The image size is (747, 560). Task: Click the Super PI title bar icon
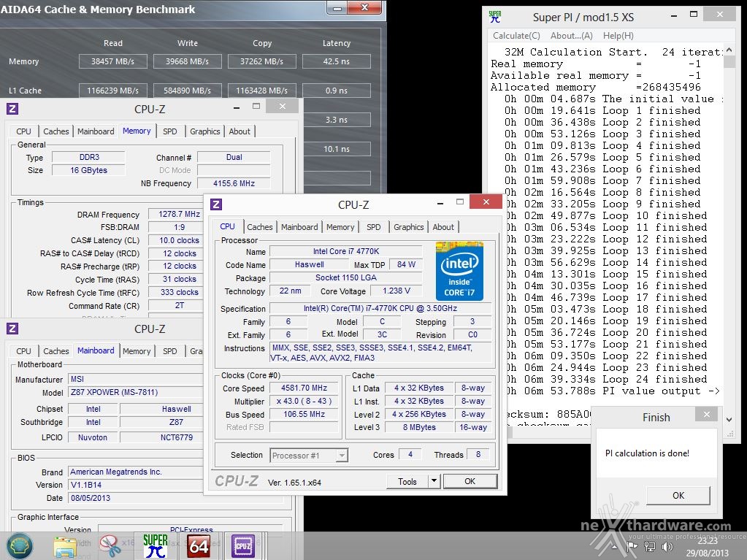[495, 17]
